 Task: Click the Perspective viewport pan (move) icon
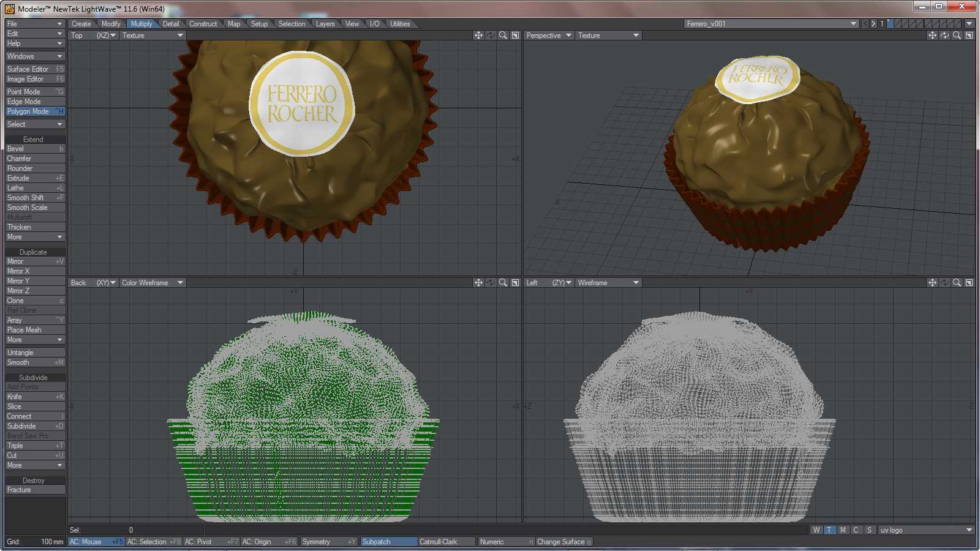(x=932, y=36)
